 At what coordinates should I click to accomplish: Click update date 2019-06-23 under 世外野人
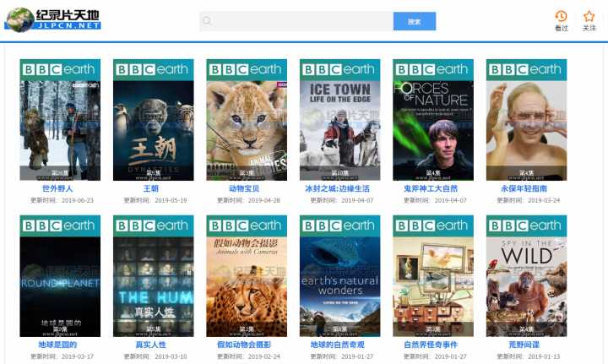tap(78, 200)
